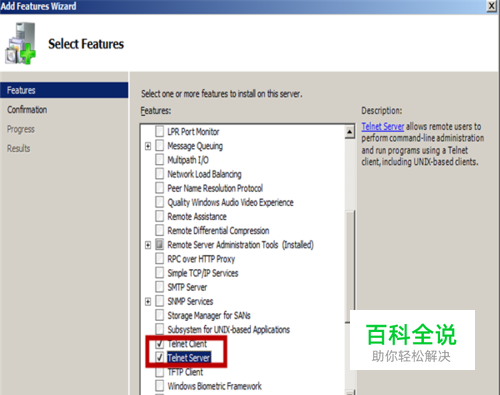Image resolution: width=500 pixels, height=395 pixels.
Task: Check Windows Biometric Framework checkbox
Action: pyautogui.click(x=160, y=386)
